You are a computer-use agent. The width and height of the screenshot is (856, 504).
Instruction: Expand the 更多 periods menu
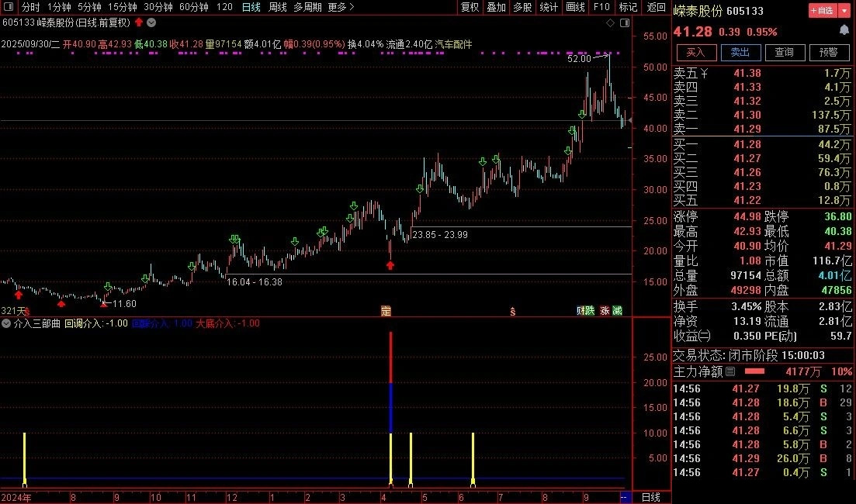tap(341, 7)
